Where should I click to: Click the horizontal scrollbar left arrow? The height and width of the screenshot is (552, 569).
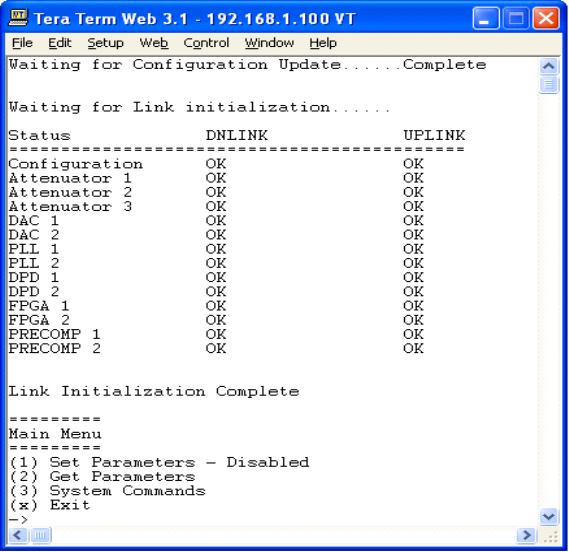(x=18, y=535)
